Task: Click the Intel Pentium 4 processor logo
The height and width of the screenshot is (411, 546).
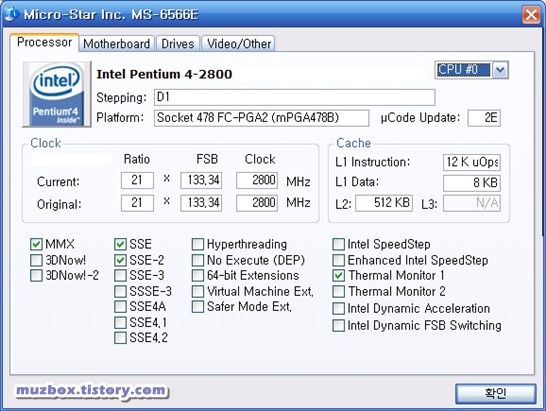Action: pos(57,94)
